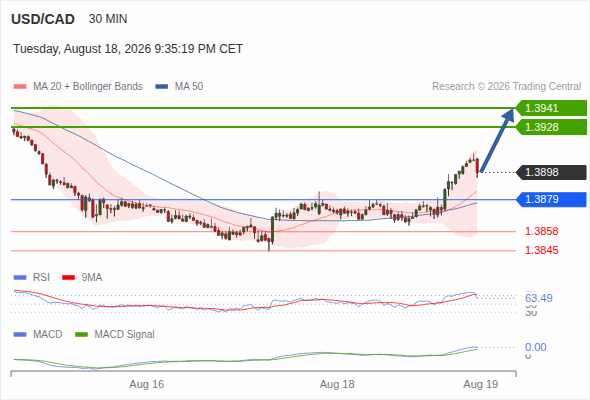The image size is (590, 400).
Task: Click the MACD value 0.00
Action: point(535,347)
